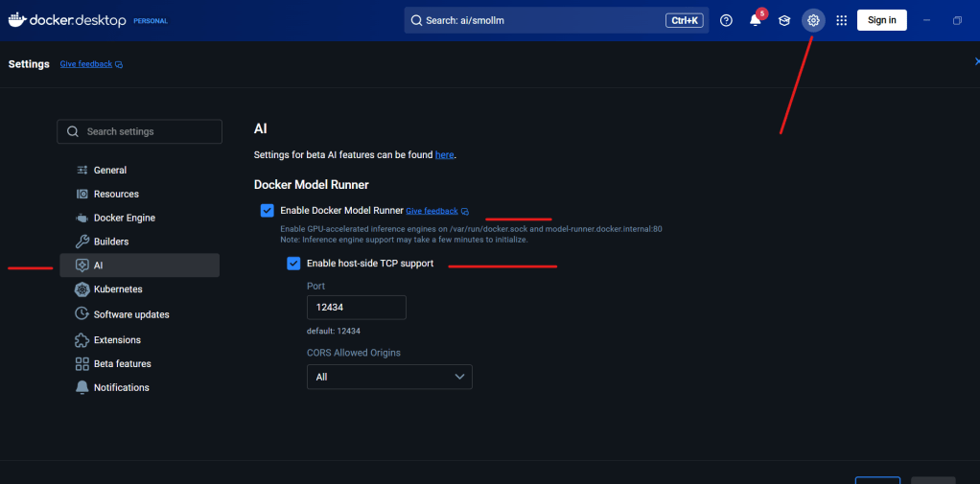
Task: Open Extensions settings section
Action: point(139,339)
